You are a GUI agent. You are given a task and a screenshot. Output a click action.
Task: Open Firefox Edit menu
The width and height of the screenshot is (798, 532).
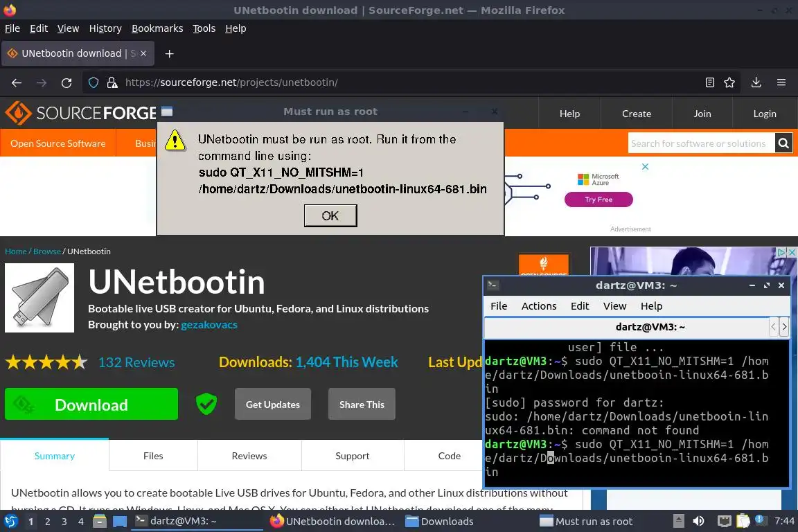[39, 28]
